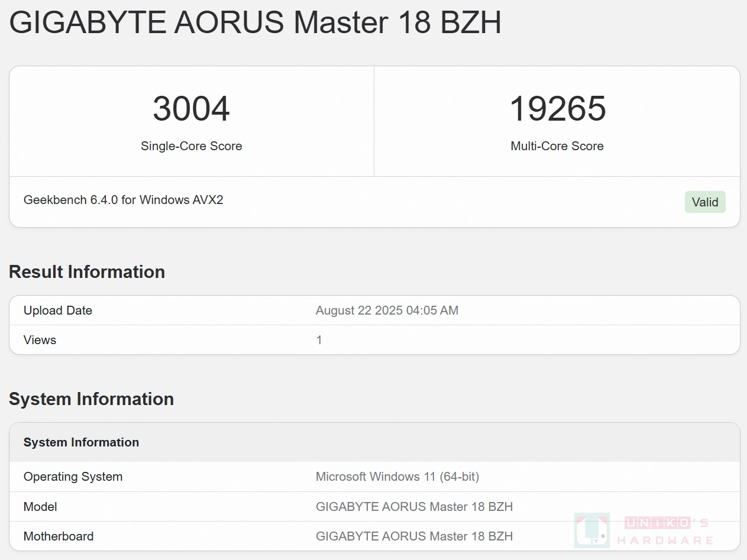The image size is (747, 560).
Task: Click the Upload Date label
Action: [x=58, y=310]
